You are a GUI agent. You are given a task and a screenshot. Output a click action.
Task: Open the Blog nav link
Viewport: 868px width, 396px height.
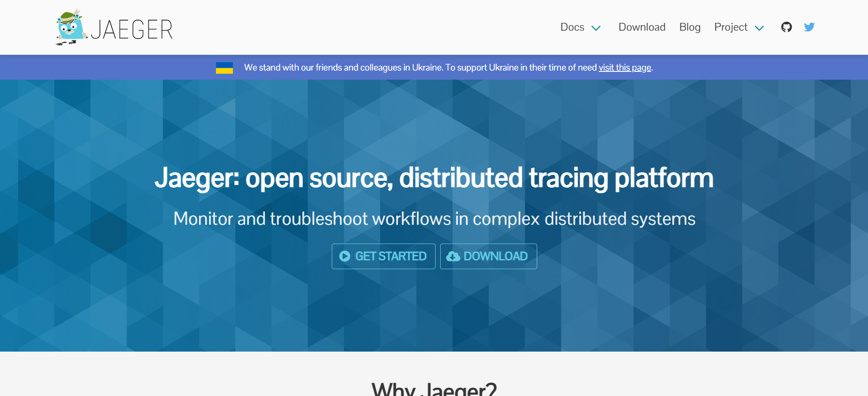click(690, 27)
